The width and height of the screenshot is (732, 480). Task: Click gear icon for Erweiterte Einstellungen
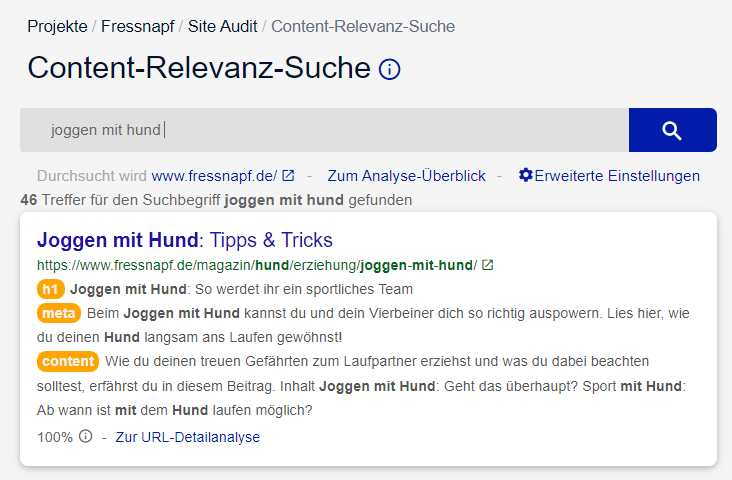(x=526, y=175)
